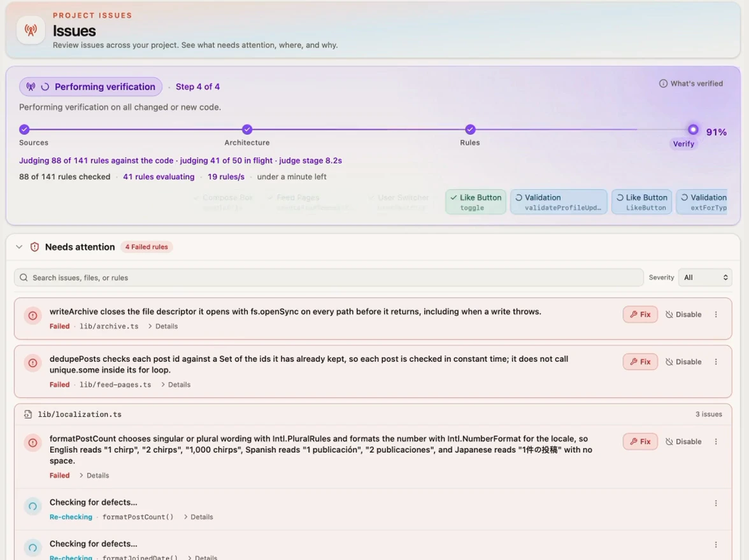Image resolution: width=749 pixels, height=560 pixels.
Task: Click the wrench icon in dedupePosts Fix button
Action: click(x=634, y=362)
